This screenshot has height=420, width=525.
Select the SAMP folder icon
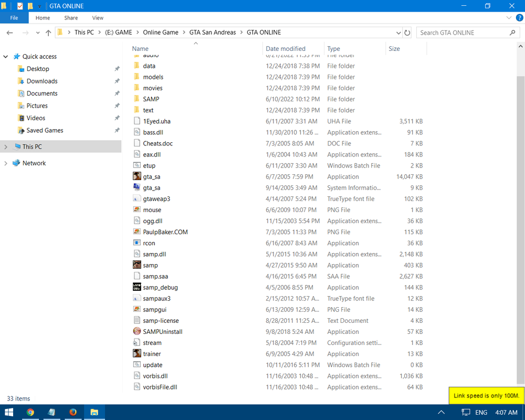click(136, 99)
